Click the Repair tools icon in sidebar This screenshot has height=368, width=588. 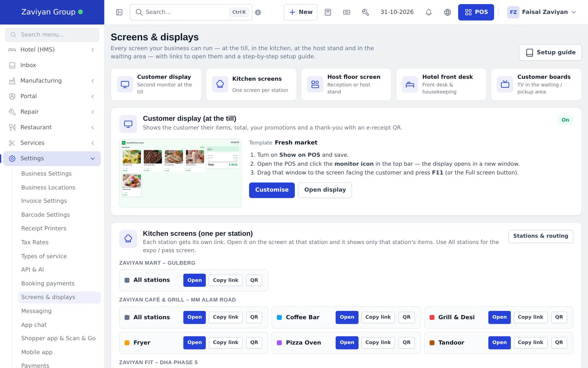click(12, 112)
